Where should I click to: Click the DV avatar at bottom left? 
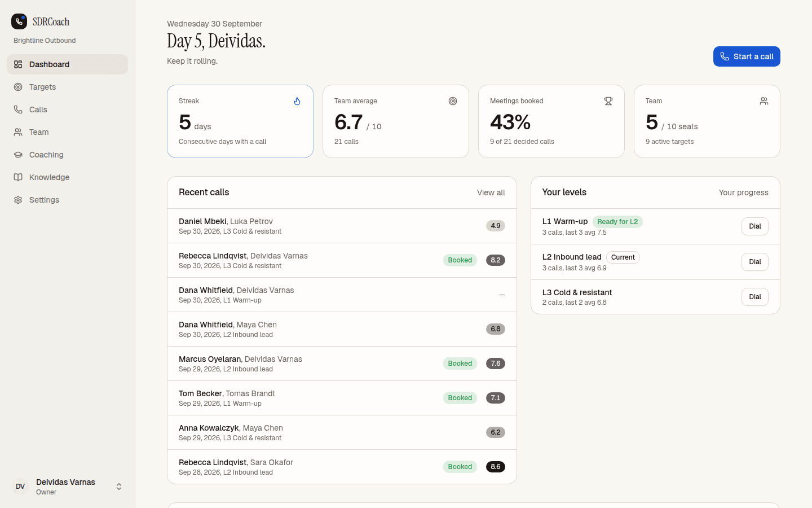(20, 487)
